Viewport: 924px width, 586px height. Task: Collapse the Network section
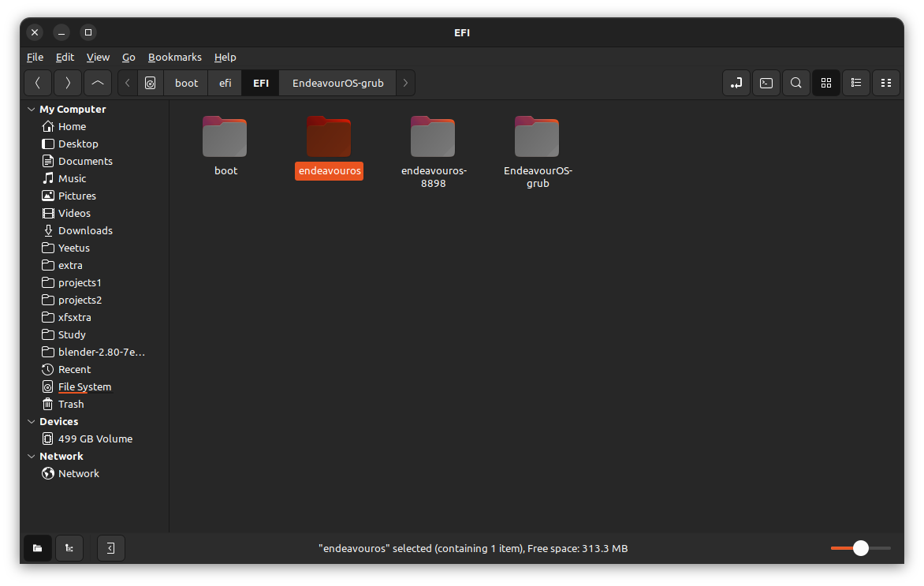[x=32, y=457]
